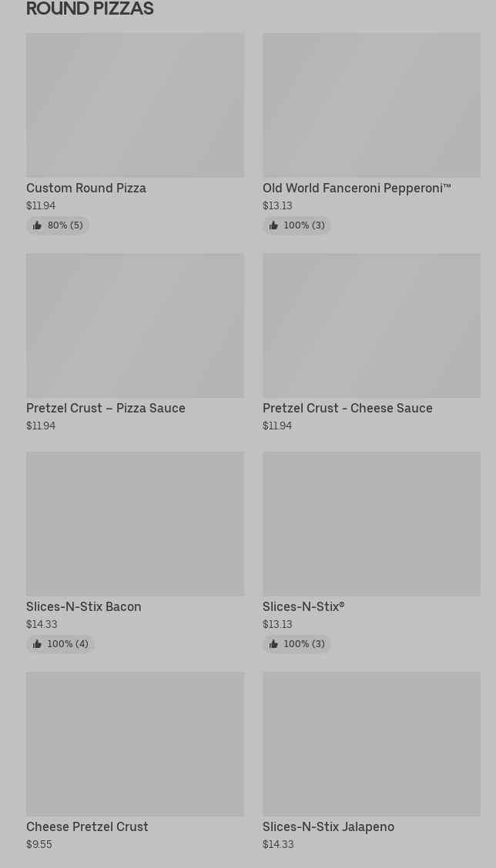Viewport: 496px width, 868px height.
Task: Click thumbs-up icon under Slices-N-Stix®
Action: [x=273, y=644]
